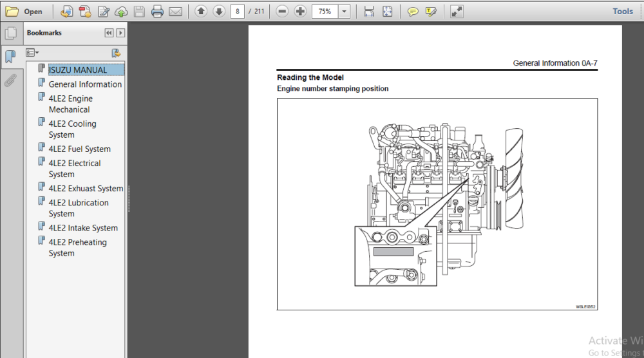Open the 4LE2 Lubrication System bookmark

[79, 208]
